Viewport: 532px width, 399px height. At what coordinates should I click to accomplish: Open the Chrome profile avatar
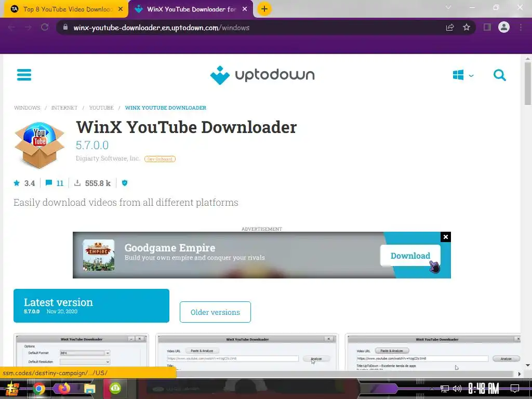(504, 27)
